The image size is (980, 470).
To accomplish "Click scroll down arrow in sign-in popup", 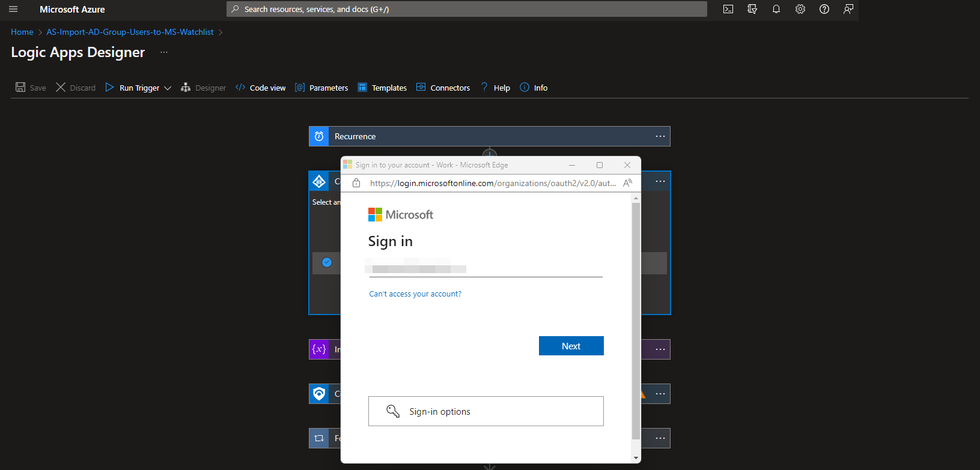I will pyautogui.click(x=636, y=458).
